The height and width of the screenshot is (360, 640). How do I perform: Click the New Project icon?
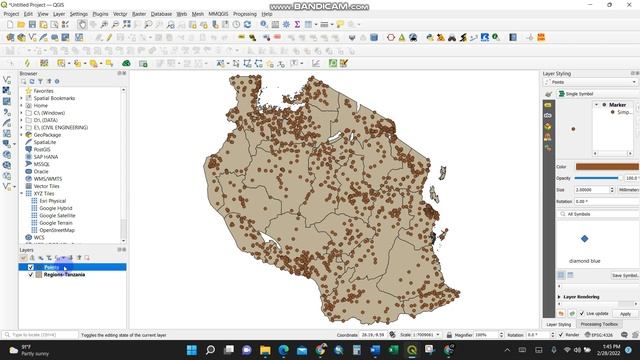click(10, 24)
